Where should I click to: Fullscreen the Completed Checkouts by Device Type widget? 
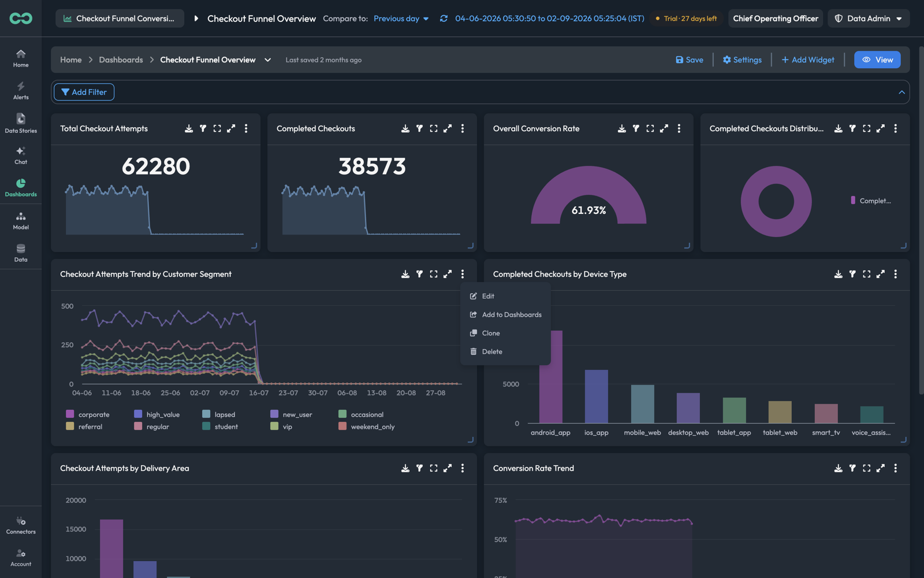[867, 274]
